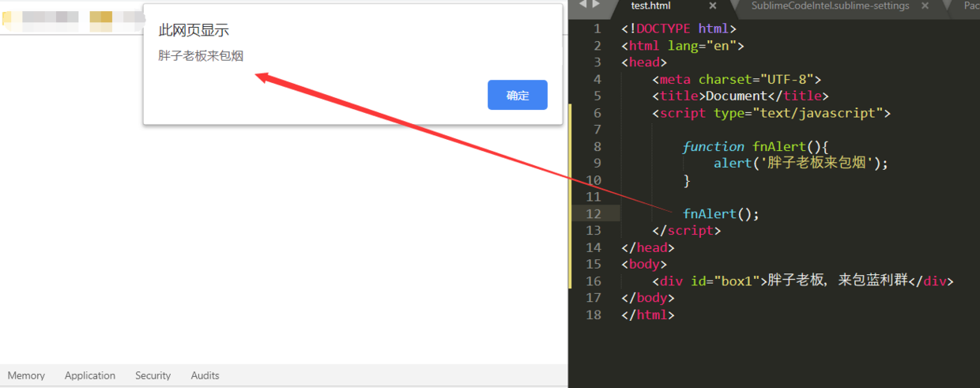
Task: Close the SublimeCodeIntel.sublime-settings tab
Action: pyautogui.click(x=927, y=6)
